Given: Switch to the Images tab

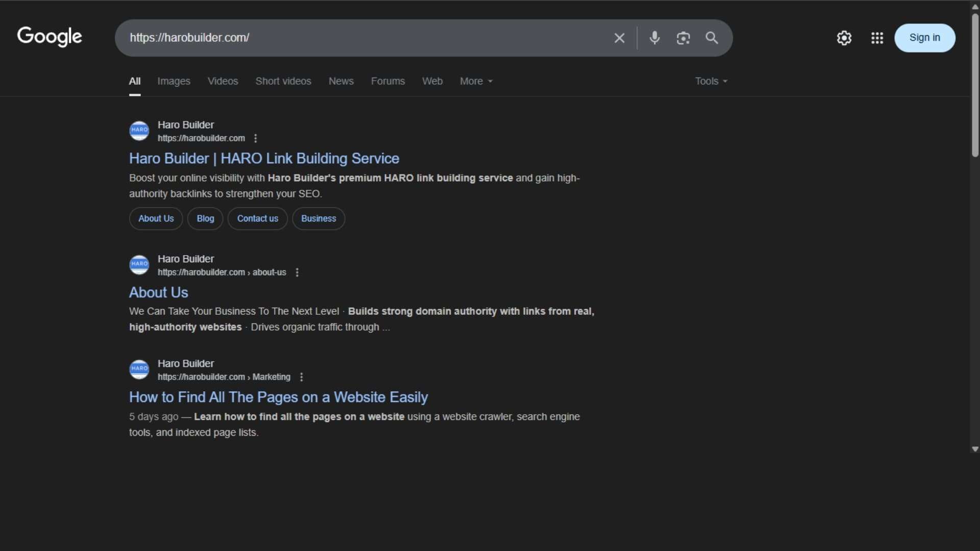Looking at the screenshot, I should click(174, 81).
